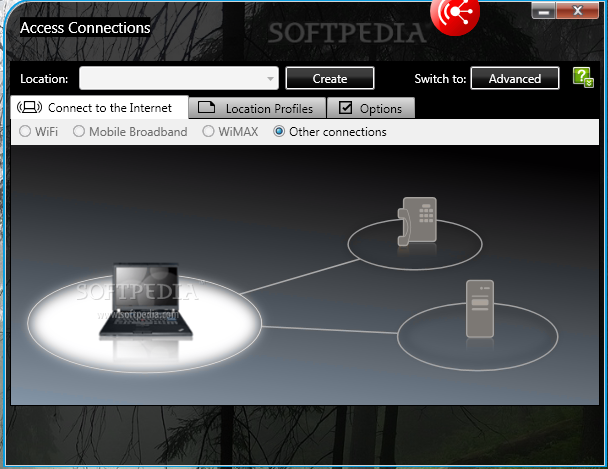
Task: Click the ThinkPad laptop icon
Action: [x=146, y=301]
